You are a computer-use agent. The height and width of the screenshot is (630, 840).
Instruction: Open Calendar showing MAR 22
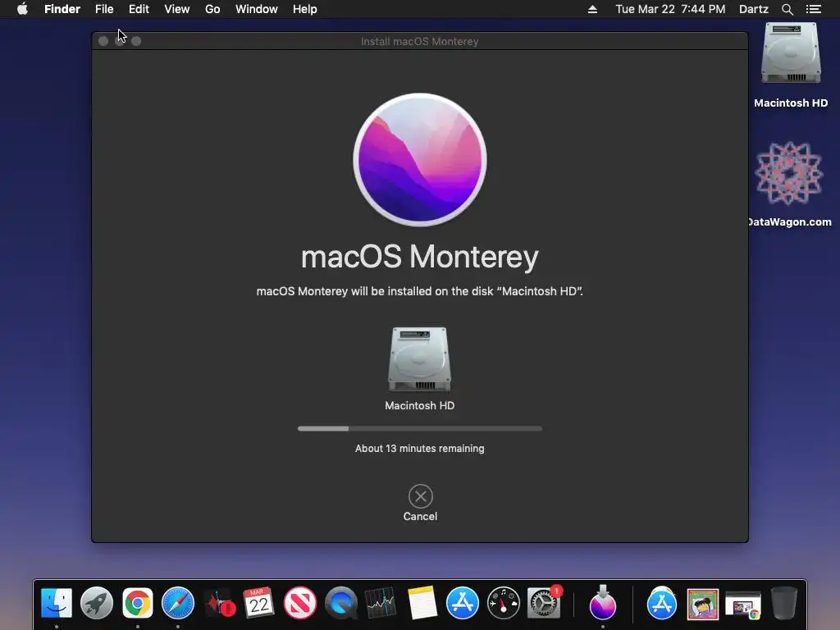tap(259, 603)
